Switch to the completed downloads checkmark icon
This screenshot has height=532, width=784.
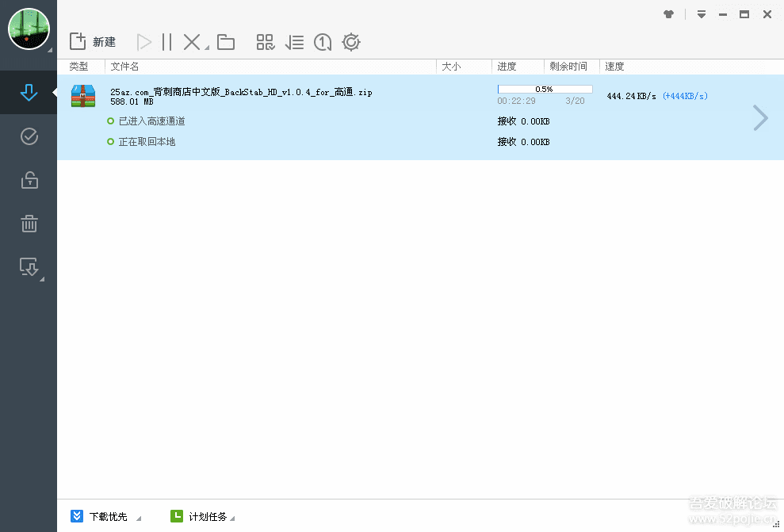(29, 136)
